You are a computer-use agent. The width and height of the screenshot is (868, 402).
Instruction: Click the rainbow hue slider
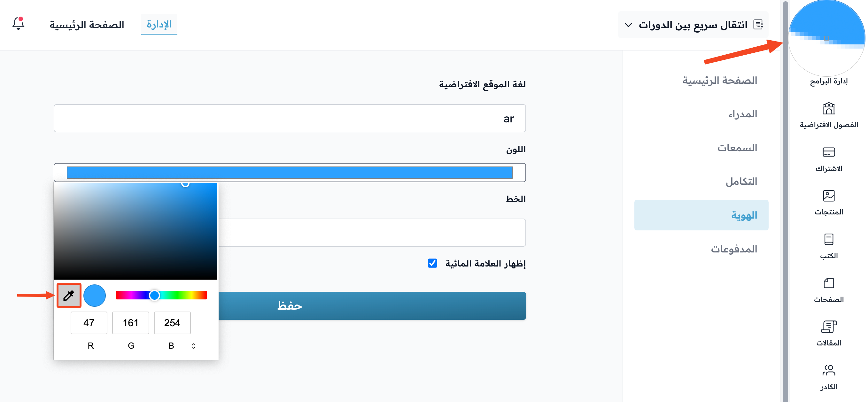click(161, 295)
